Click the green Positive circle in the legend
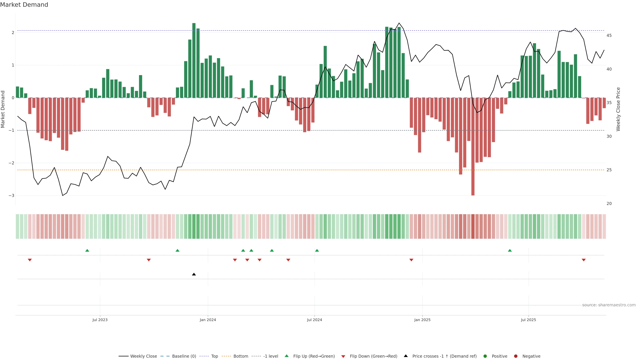The width and height of the screenshot is (644, 362). pyautogui.click(x=485, y=356)
